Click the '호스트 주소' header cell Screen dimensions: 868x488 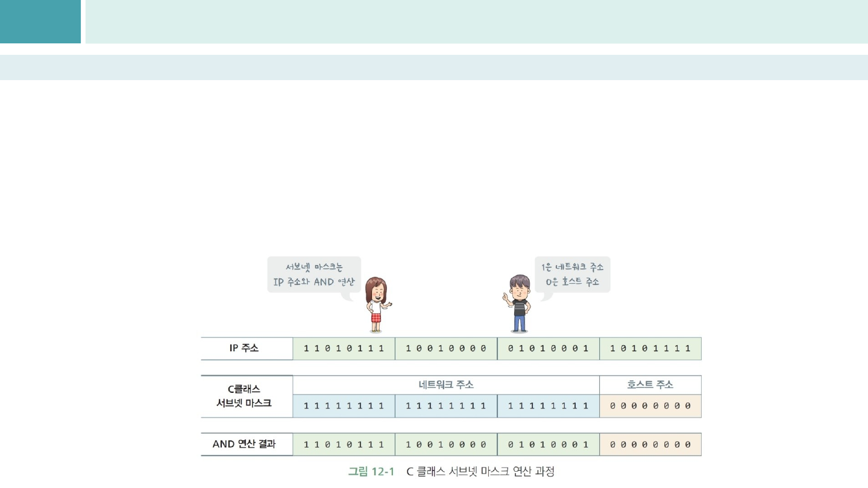(x=650, y=384)
